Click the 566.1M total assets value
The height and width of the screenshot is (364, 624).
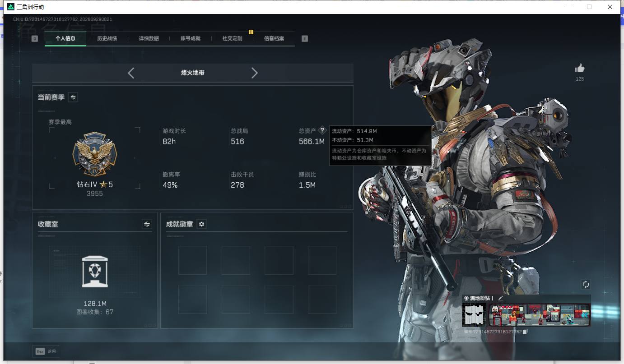[312, 142]
